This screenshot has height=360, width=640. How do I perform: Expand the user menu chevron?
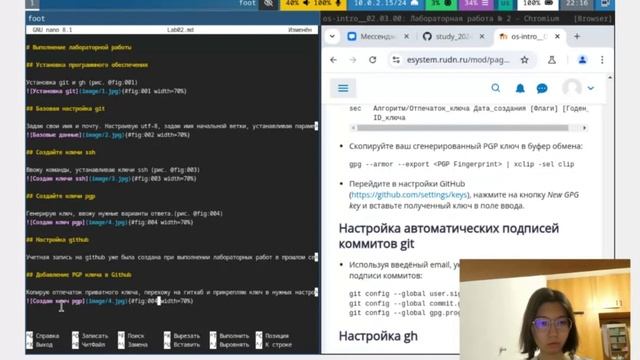pyautogui.click(x=591, y=88)
